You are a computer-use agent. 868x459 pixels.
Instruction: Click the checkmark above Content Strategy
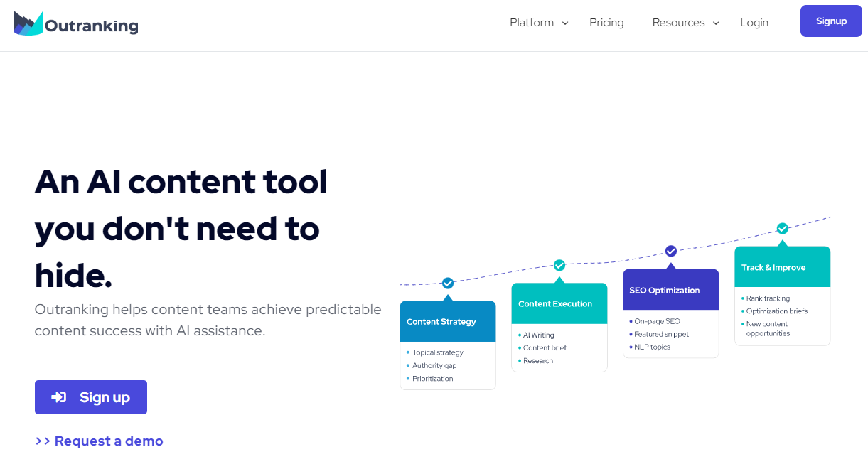point(448,283)
